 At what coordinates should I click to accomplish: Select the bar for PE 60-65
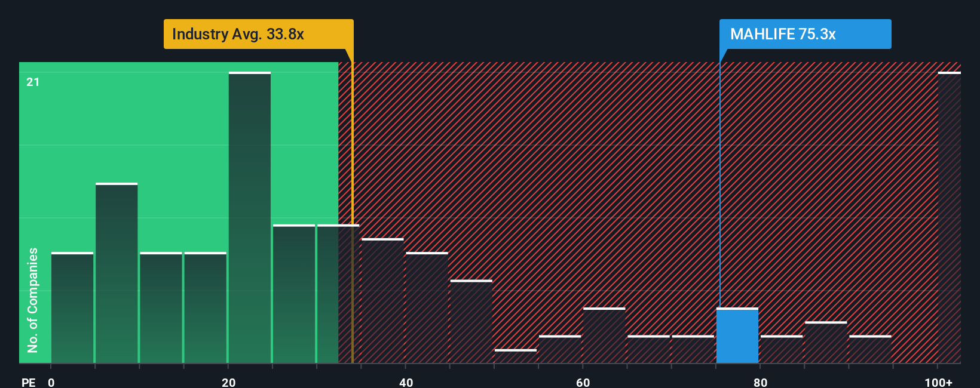pos(604,335)
